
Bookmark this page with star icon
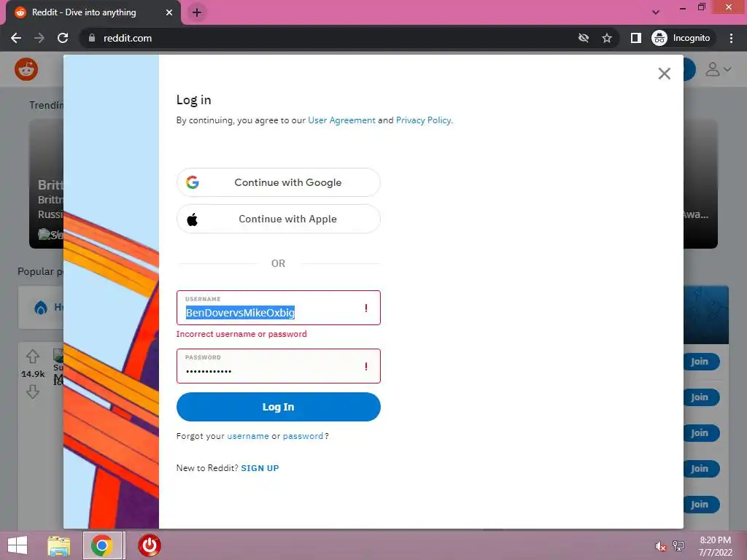click(606, 38)
